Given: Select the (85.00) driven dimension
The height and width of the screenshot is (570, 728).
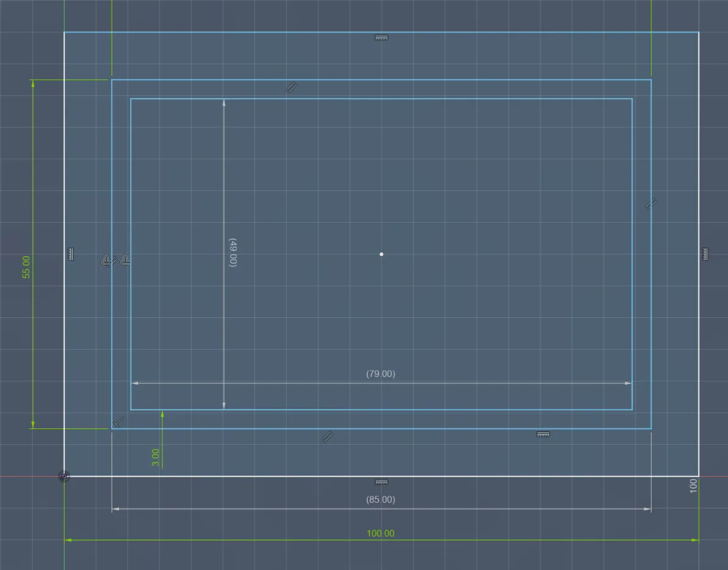Looking at the screenshot, I should point(381,499).
